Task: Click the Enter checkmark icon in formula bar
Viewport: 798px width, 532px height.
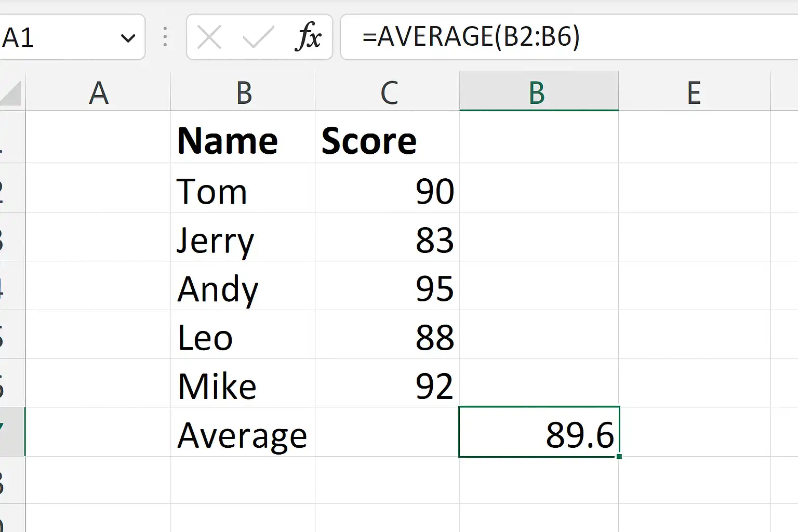Action: point(258,37)
